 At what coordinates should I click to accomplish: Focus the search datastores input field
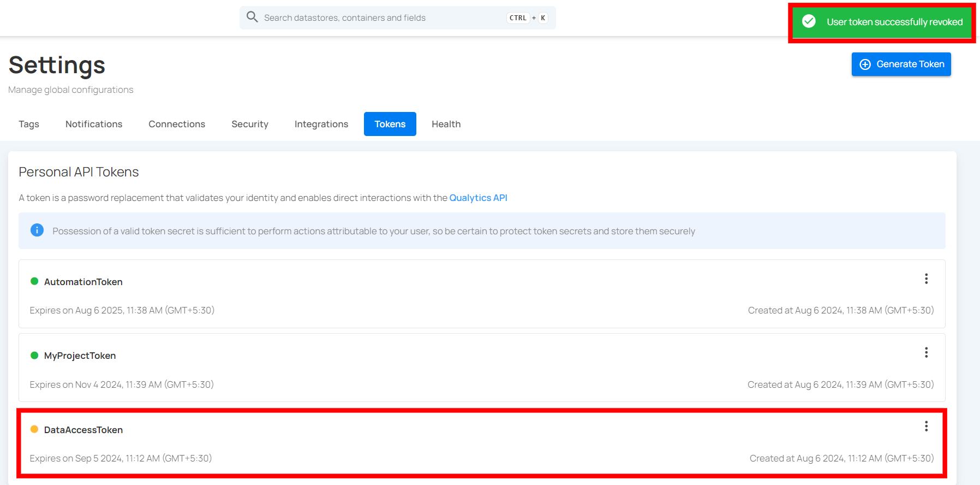click(x=397, y=17)
